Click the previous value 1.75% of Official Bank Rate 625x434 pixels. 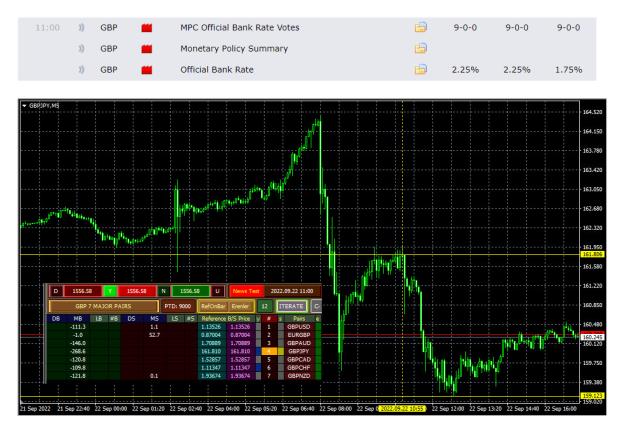(568, 70)
